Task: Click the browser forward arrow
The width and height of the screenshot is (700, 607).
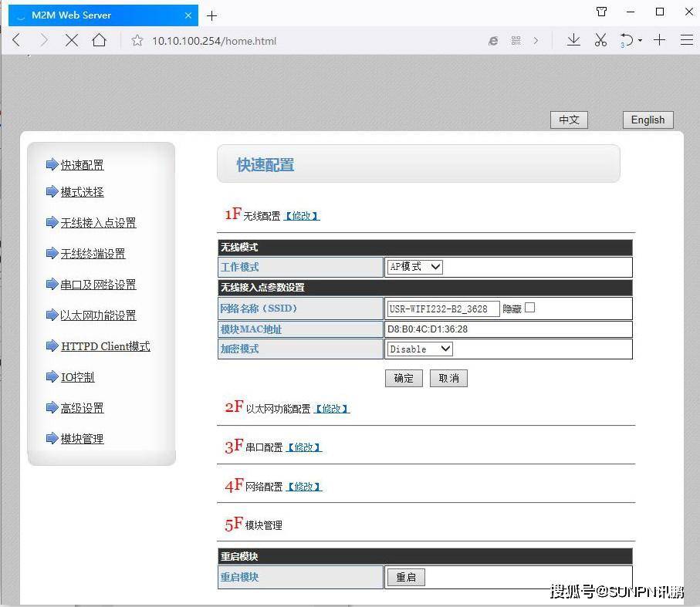Action: 43,40
